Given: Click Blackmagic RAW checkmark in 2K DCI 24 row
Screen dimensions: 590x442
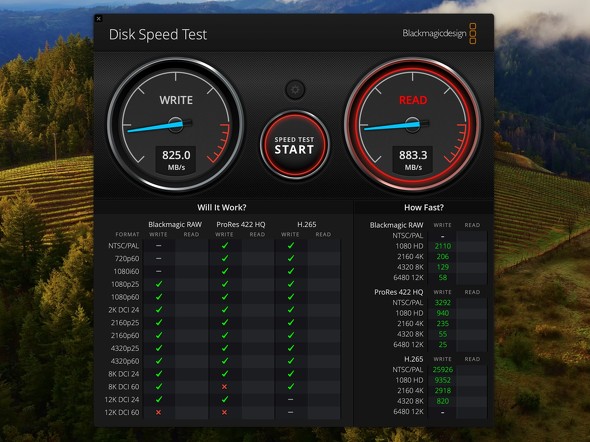Looking at the screenshot, I should click(159, 310).
